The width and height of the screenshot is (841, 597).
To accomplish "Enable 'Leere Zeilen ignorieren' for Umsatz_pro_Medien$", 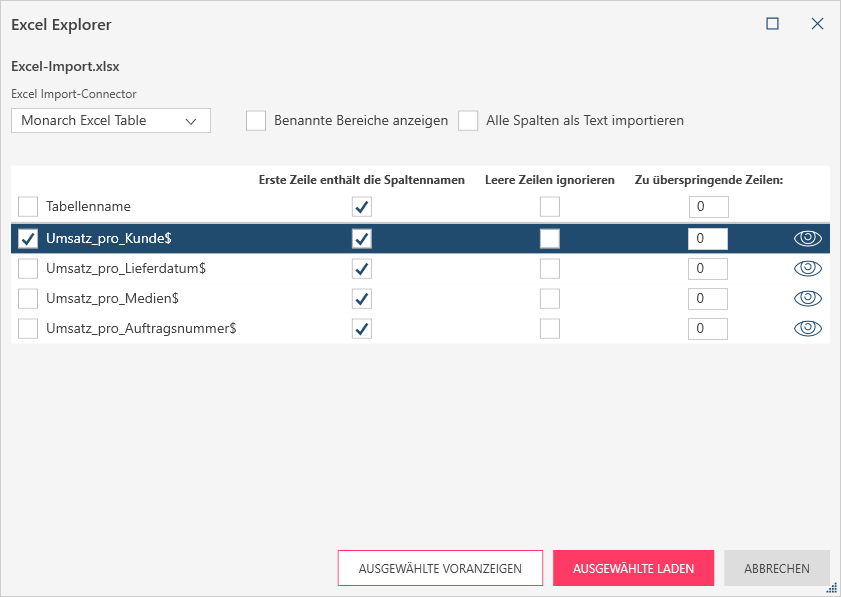I will 550,299.
